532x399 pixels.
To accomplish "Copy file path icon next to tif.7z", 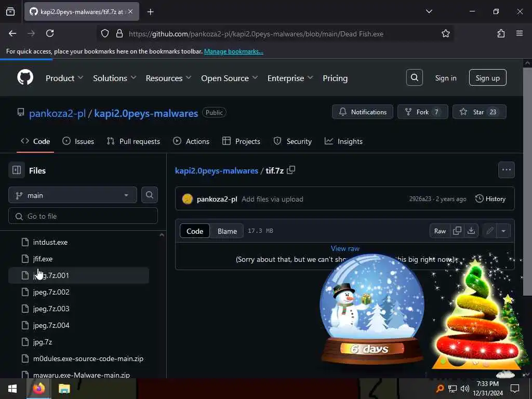I will coord(291,170).
